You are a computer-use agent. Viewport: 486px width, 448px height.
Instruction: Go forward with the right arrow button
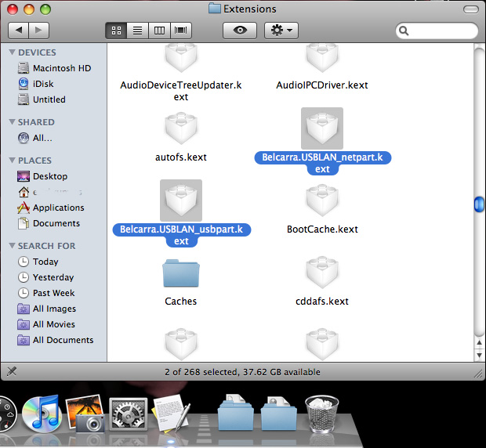38,31
